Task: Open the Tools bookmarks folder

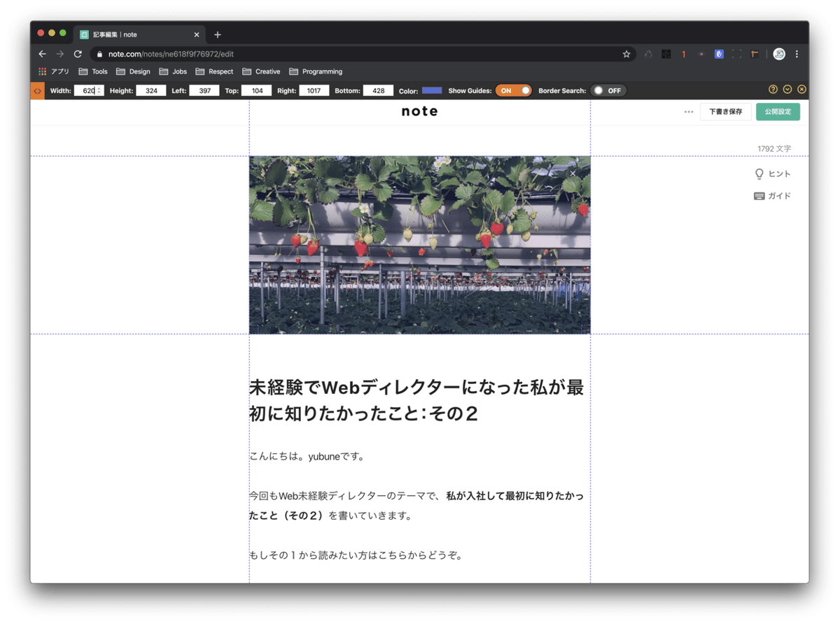Action: 92,71
